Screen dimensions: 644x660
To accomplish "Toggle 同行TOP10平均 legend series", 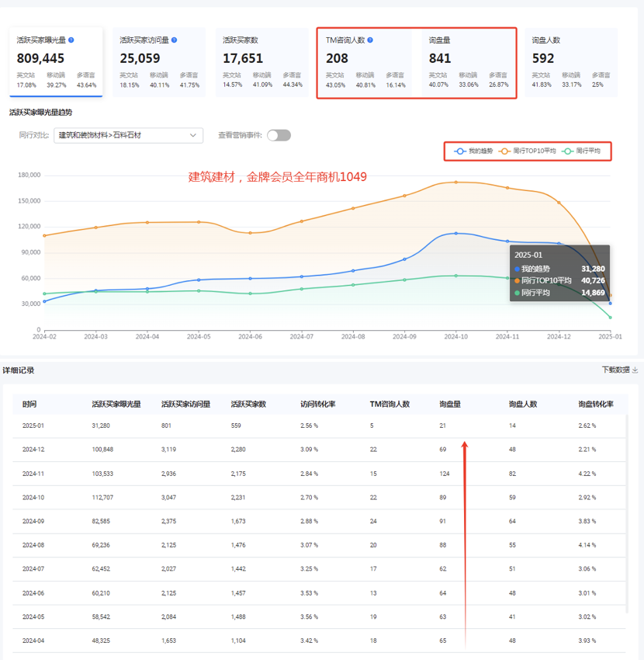I will (527, 151).
